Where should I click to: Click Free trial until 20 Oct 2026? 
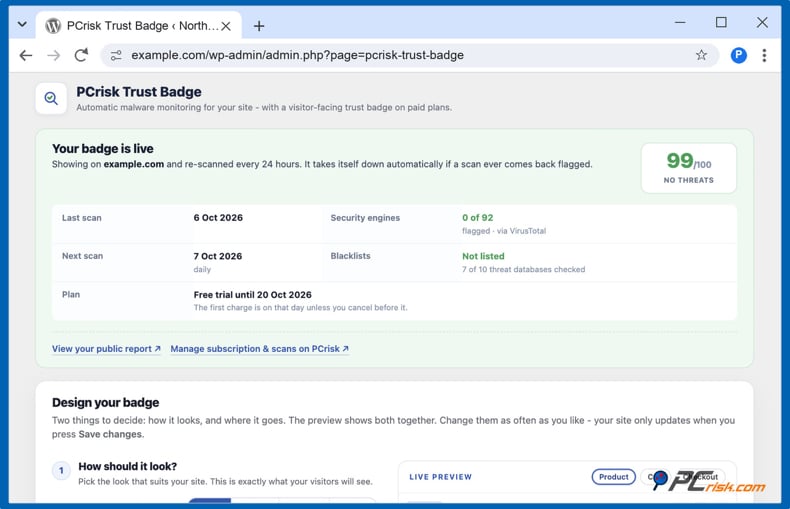pos(252,295)
